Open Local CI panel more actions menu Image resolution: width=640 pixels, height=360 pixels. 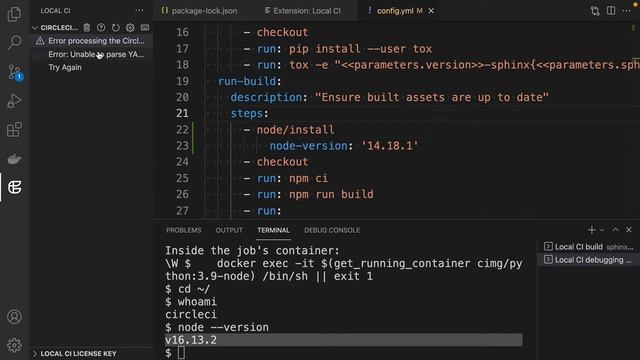click(x=139, y=11)
